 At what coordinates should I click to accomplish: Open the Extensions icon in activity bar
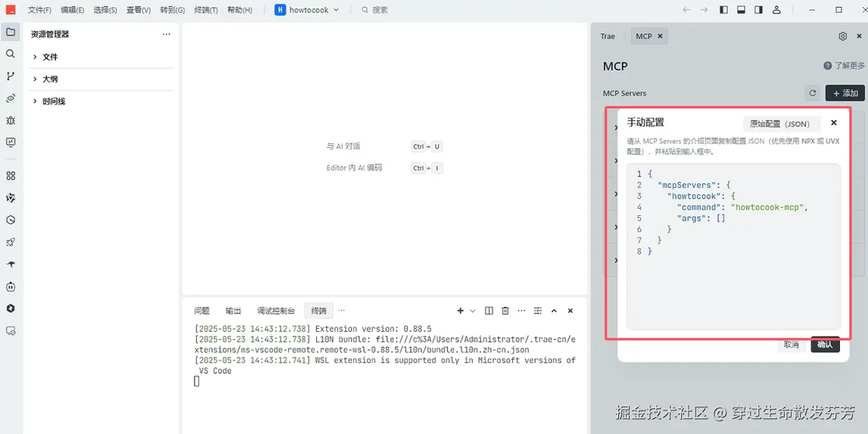10,176
